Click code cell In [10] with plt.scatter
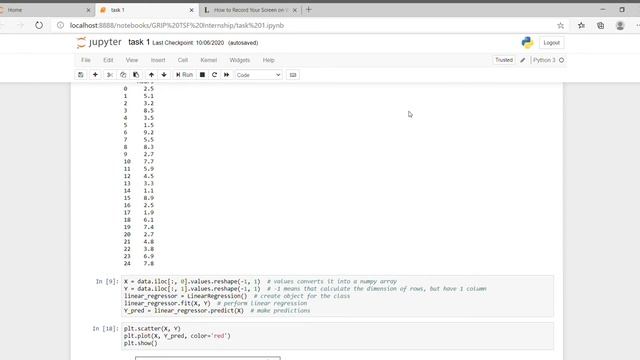The width and height of the screenshot is (640, 360). (338, 336)
